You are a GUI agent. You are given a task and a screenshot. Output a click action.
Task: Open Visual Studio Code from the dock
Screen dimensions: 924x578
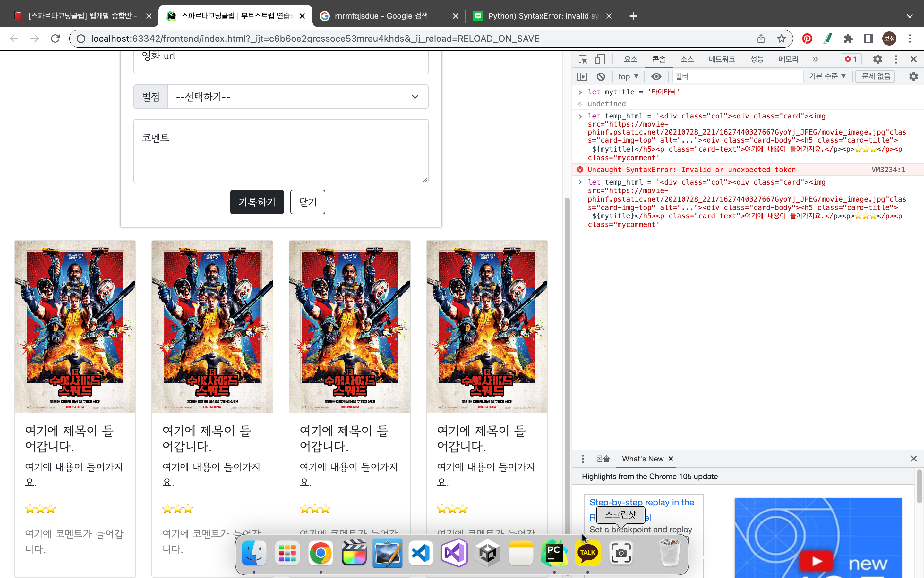421,553
